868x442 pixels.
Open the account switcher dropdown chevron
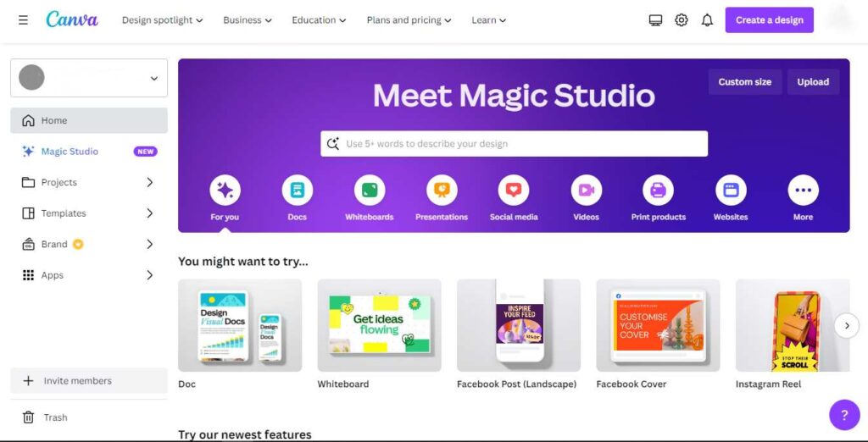pyautogui.click(x=154, y=79)
